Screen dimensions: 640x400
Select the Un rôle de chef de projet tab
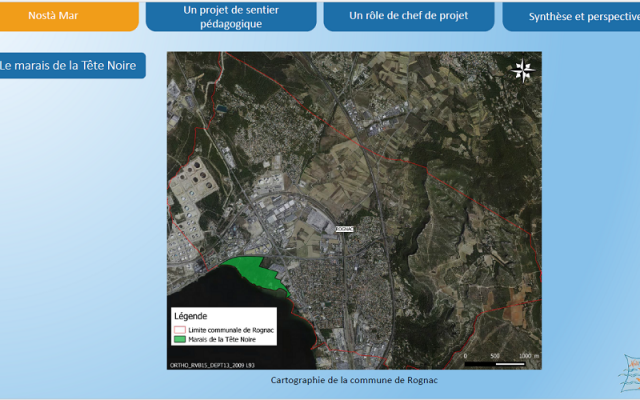408,16
